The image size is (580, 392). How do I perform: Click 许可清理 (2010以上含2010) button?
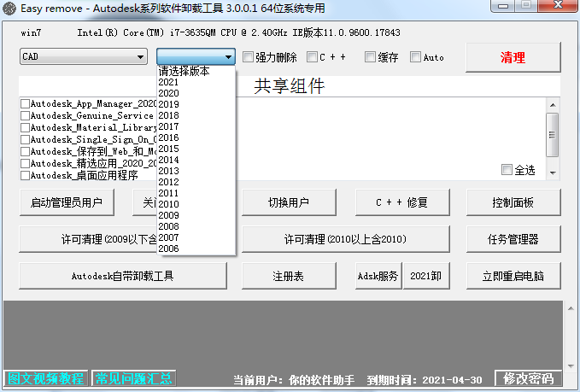[x=346, y=239]
